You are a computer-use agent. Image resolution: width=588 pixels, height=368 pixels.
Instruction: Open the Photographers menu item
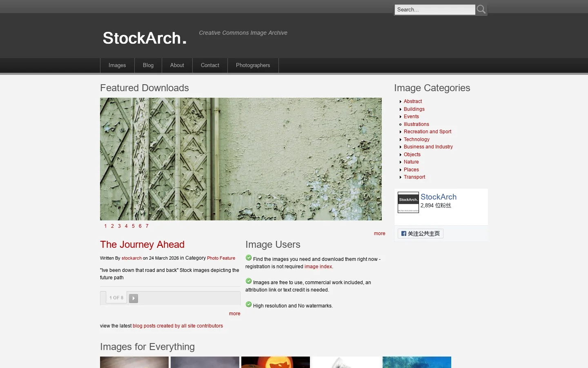253,65
